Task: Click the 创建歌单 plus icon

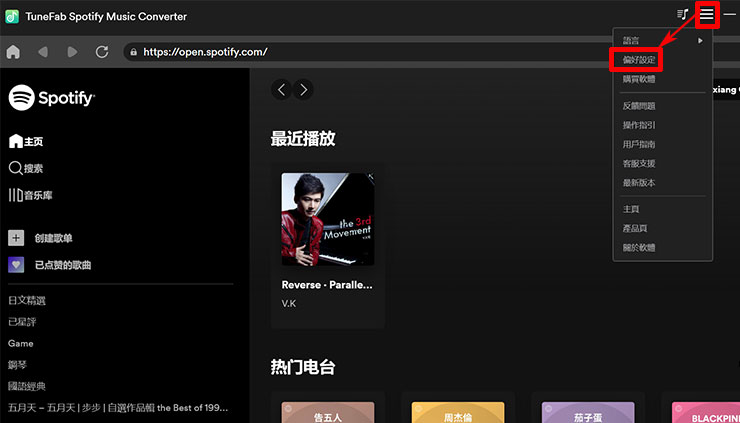Action: pyautogui.click(x=16, y=238)
